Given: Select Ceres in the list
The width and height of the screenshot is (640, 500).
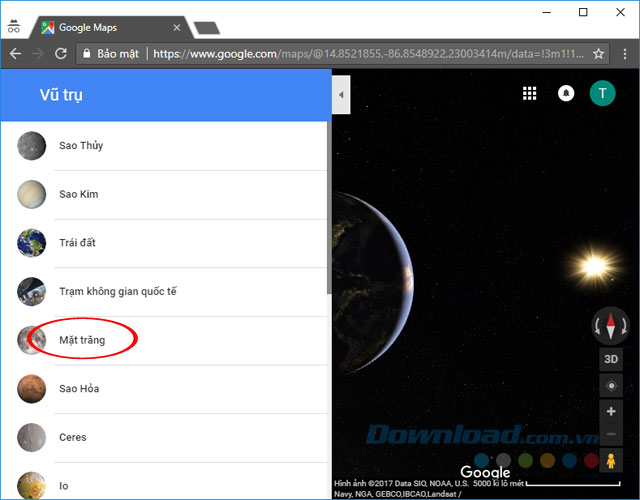Looking at the screenshot, I should (164, 437).
